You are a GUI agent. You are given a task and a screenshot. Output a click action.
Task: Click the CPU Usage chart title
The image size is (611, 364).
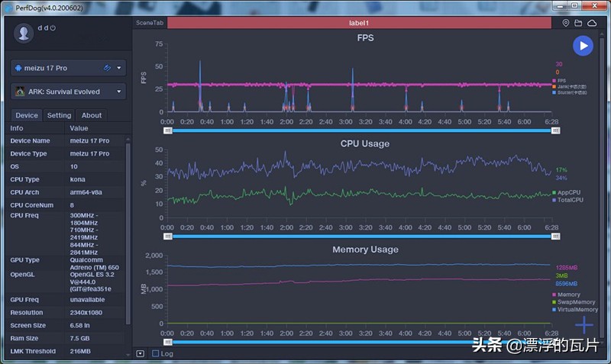point(365,143)
